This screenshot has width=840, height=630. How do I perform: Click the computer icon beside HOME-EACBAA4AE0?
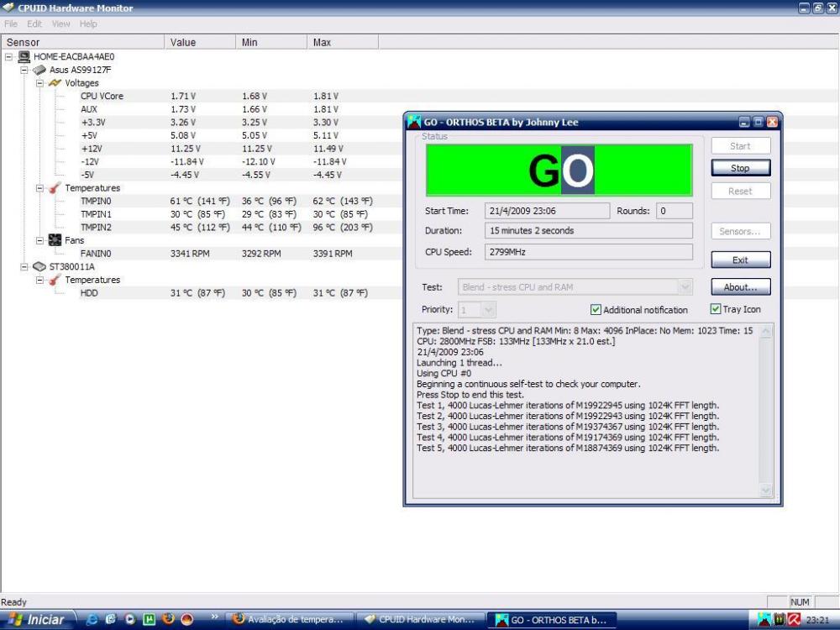[24, 57]
